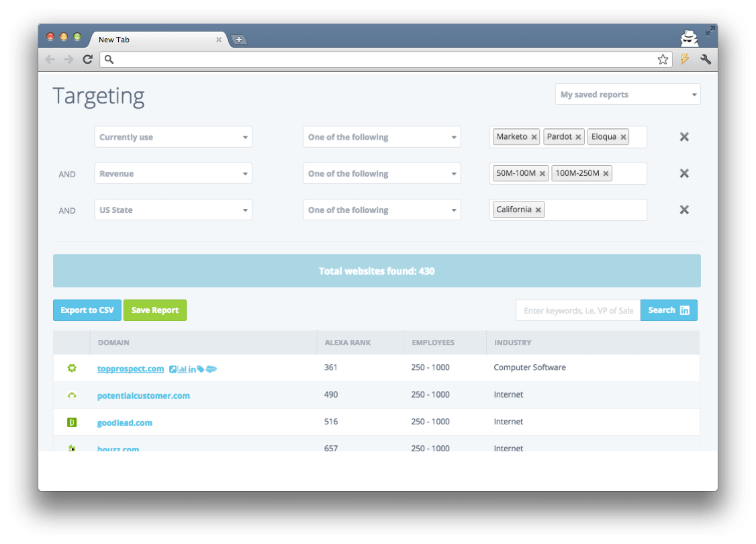Click Alexa rank 516 cell
756x544 pixels.
pos(331,422)
